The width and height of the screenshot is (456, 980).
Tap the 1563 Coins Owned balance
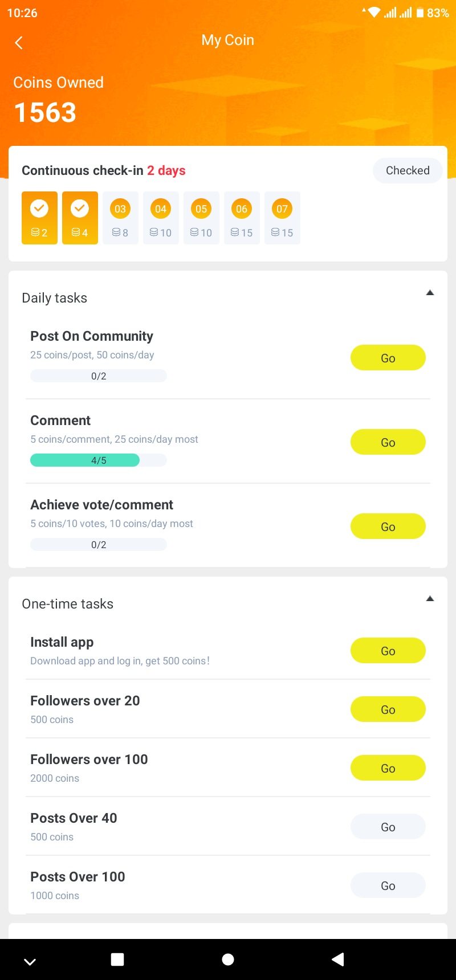coord(45,112)
